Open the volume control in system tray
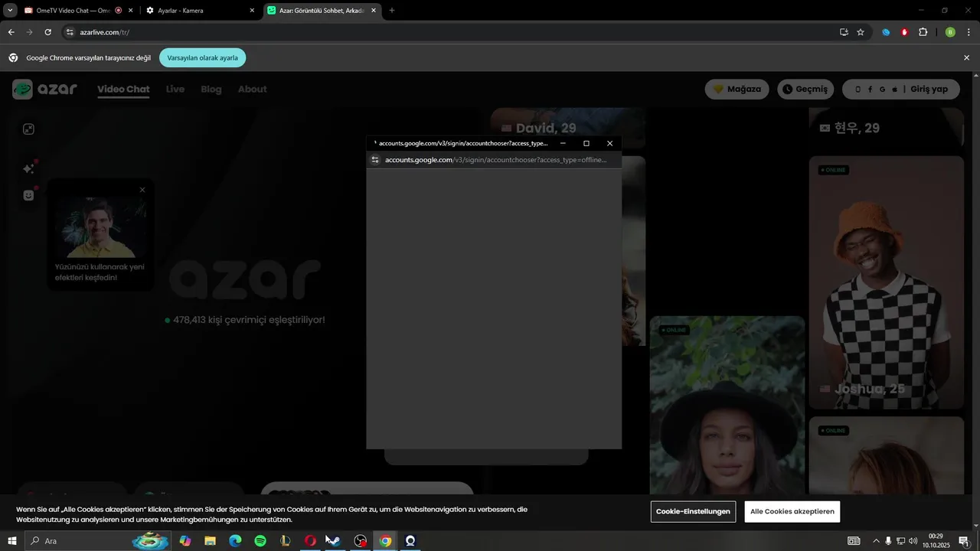The image size is (980, 551). (x=913, y=541)
